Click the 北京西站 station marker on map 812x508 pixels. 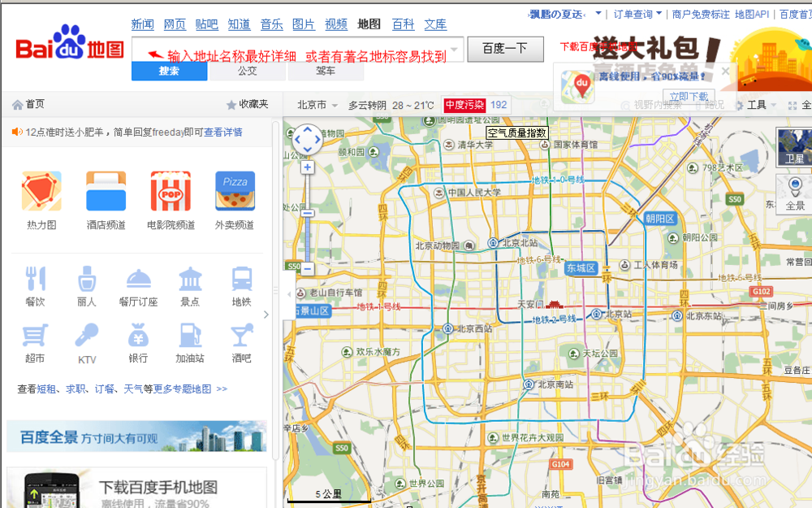448,328
